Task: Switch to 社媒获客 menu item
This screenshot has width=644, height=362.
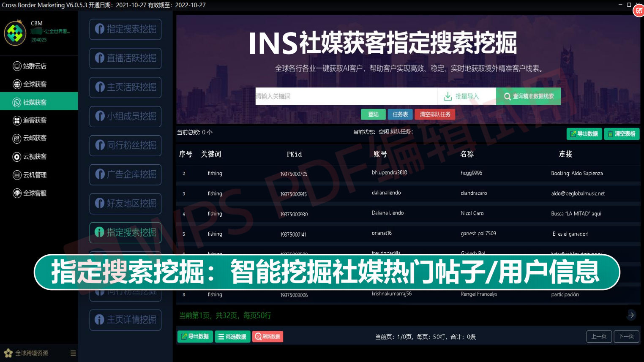Action: click(x=39, y=102)
